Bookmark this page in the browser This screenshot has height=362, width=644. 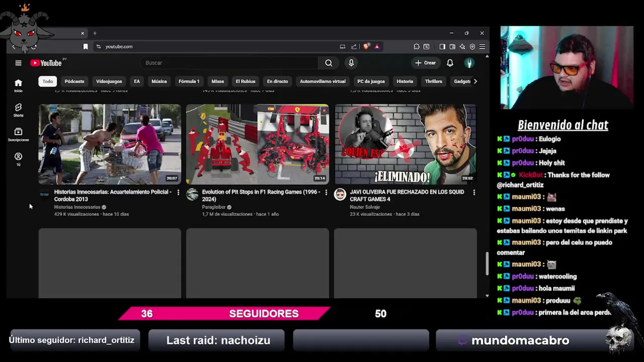click(86, 46)
